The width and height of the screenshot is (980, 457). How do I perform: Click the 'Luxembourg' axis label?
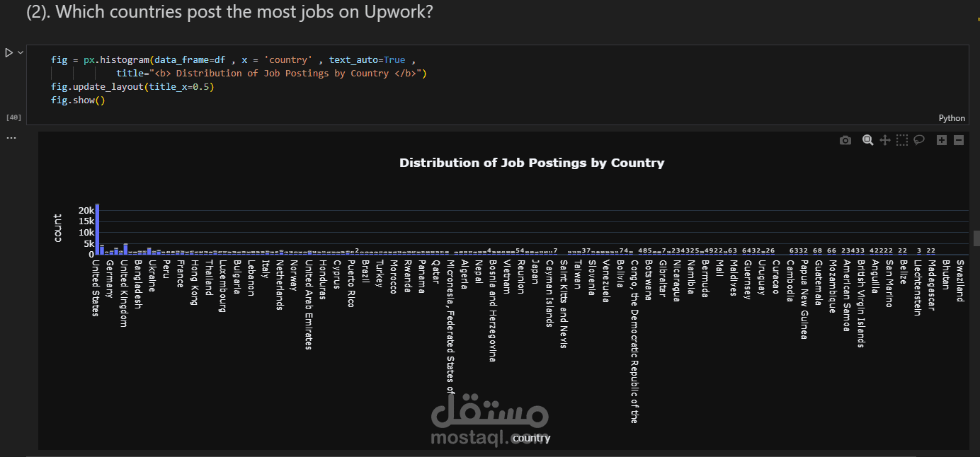[223, 285]
